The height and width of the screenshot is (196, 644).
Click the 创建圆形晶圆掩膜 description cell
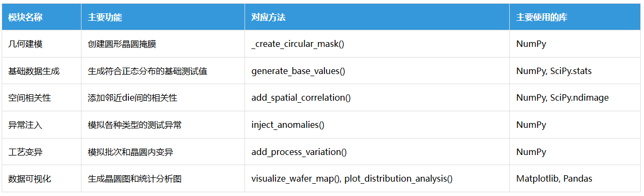163,44
